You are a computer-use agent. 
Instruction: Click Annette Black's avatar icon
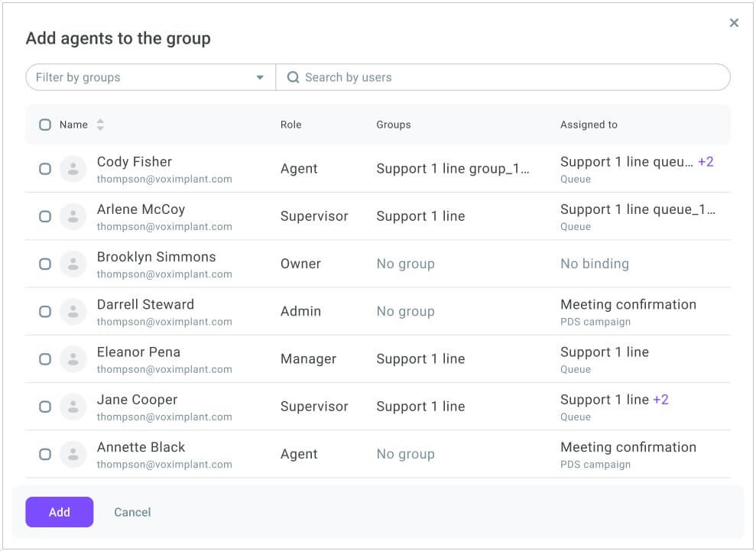tap(73, 454)
